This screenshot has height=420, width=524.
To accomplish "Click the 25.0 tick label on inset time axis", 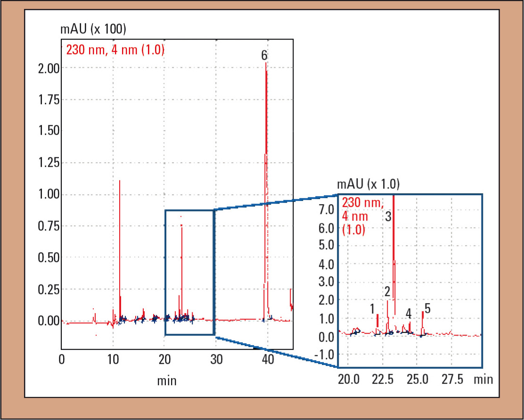I will coord(418,379).
